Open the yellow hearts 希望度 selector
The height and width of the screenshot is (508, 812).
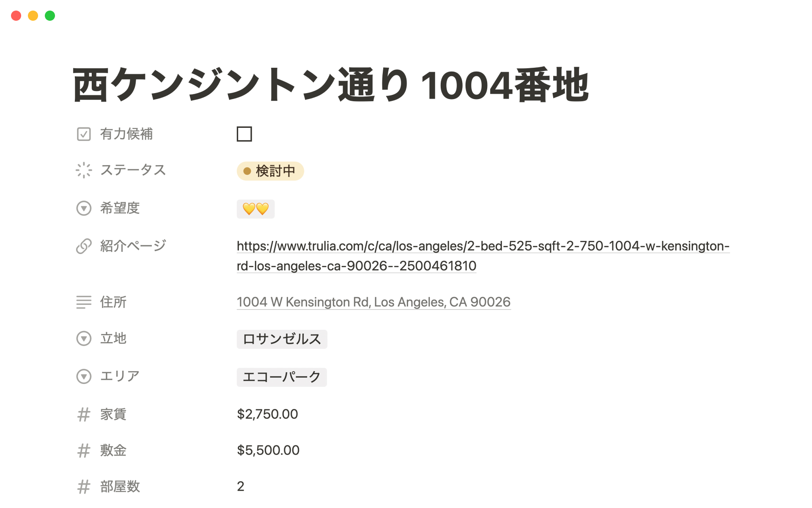pos(255,209)
